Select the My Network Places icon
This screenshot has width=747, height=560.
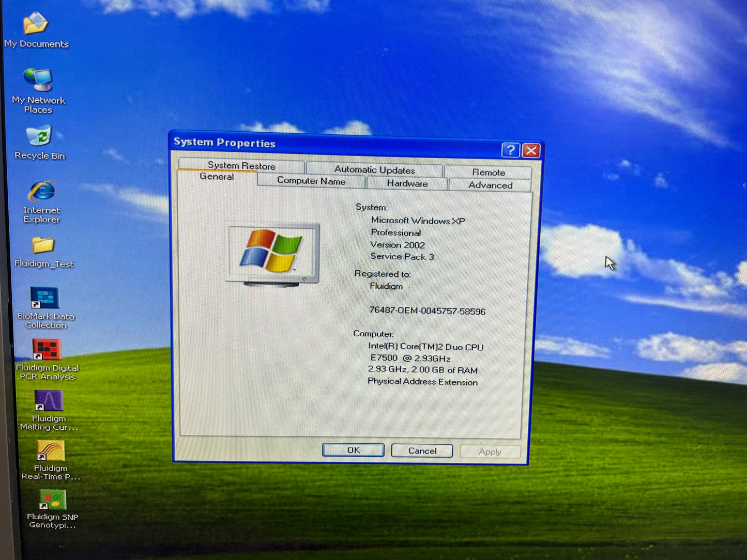point(38,80)
